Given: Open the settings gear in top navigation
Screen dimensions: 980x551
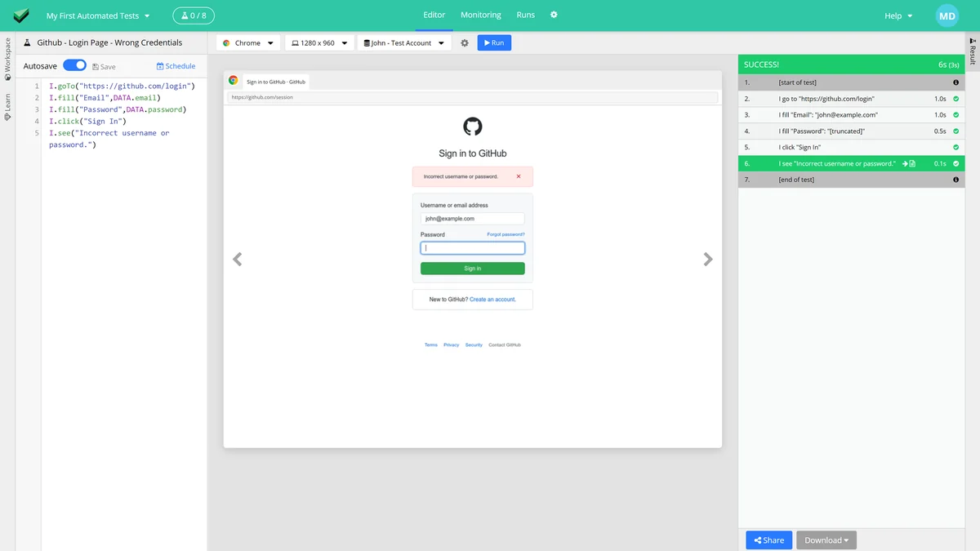Looking at the screenshot, I should click(554, 15).
